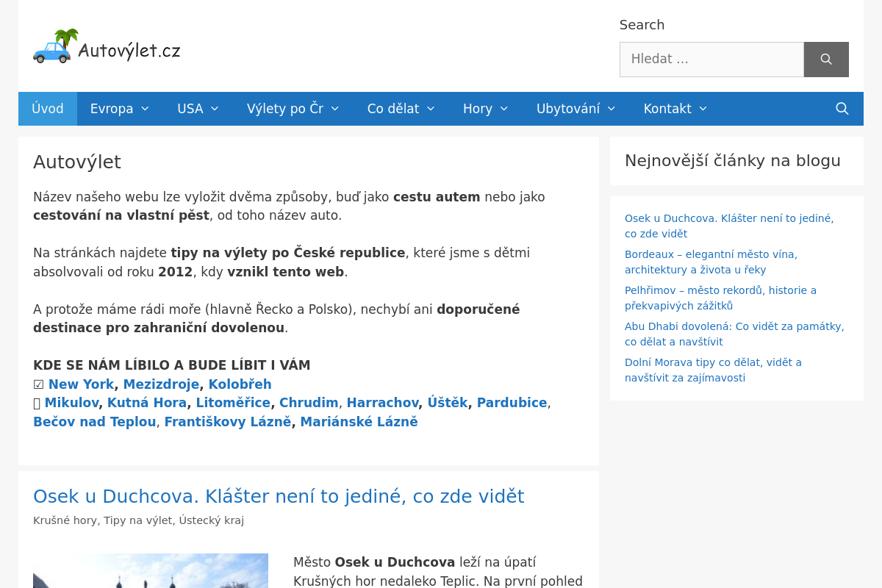Follow the New York link

coord(81,384)
